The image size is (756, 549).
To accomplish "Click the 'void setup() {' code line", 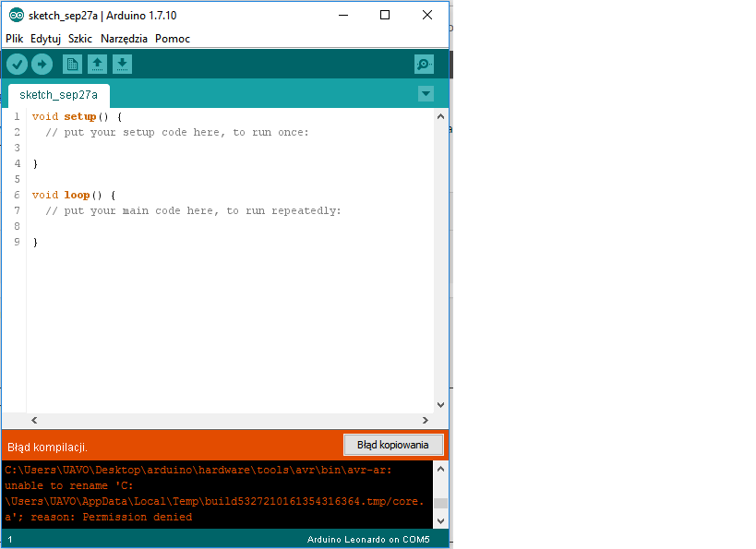I will point(78,116).
